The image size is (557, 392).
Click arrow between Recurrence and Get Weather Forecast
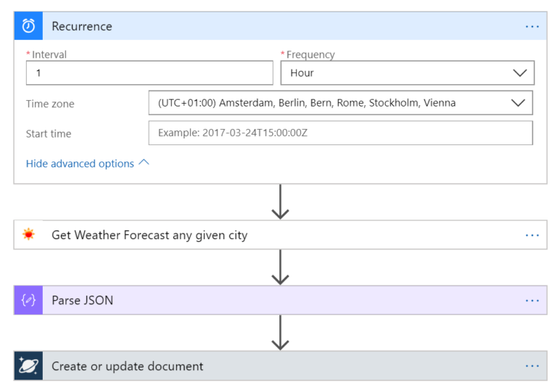[280, 202]
